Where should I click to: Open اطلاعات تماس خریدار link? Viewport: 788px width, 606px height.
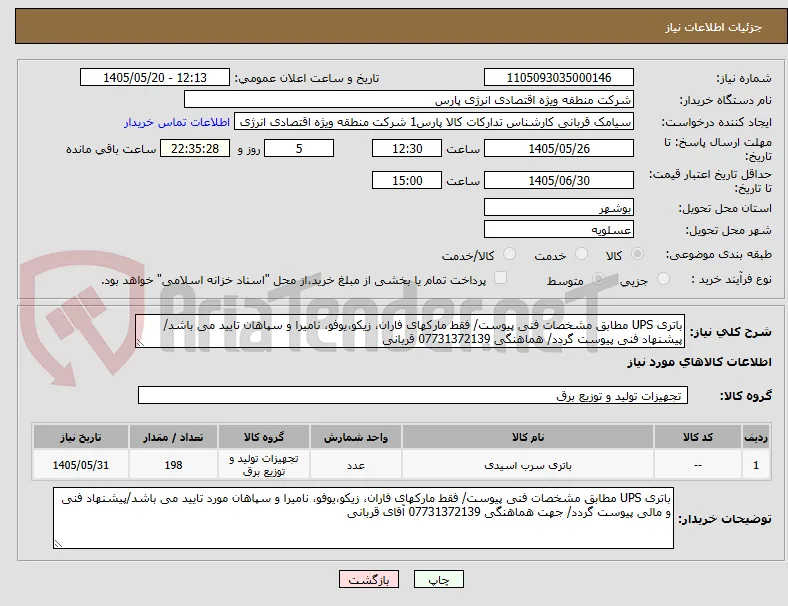tap(177, 122)
